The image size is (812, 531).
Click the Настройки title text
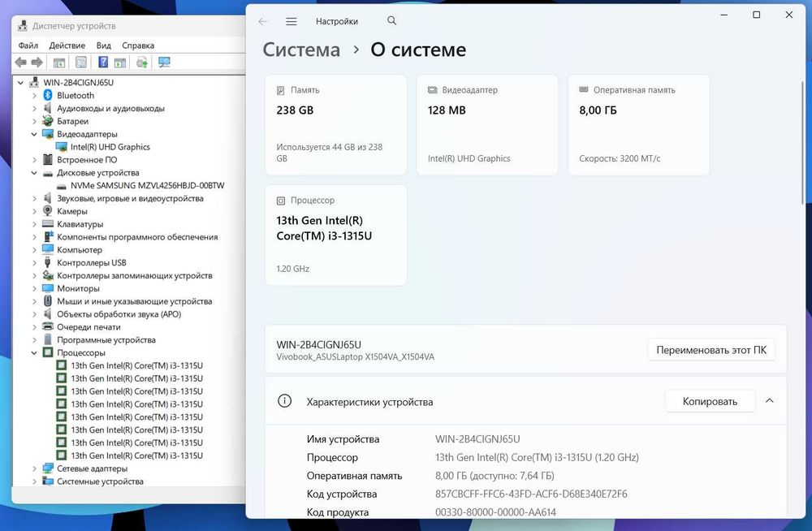tap(337, 21)
